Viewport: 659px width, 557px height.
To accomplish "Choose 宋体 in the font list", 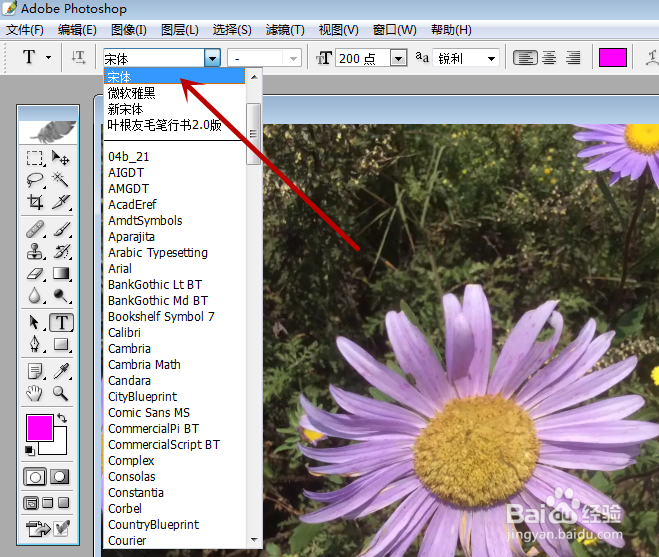I will (x=174, y=77).
